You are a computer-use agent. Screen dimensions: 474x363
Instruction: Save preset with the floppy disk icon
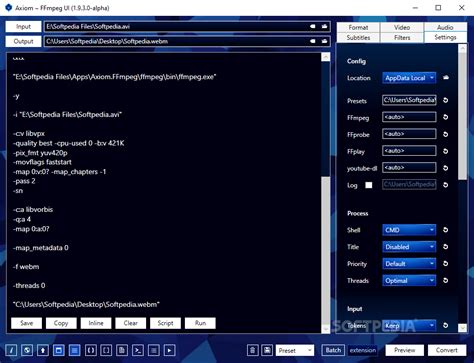267,350
